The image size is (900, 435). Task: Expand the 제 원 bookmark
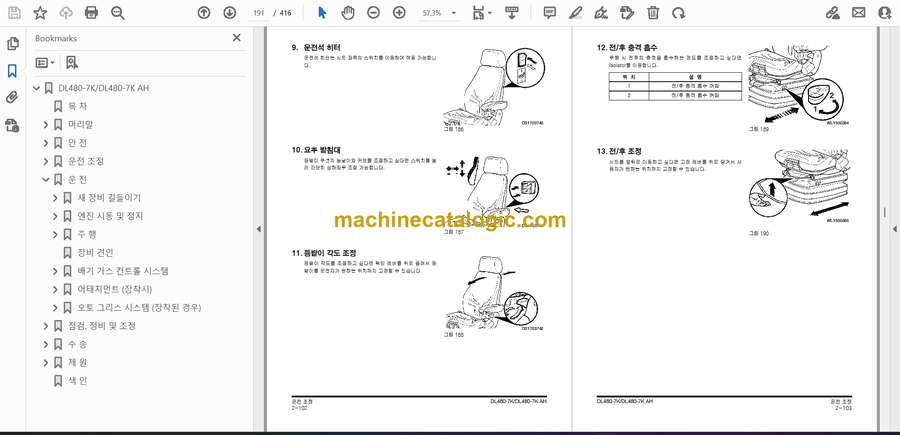[x=46, y=363]
